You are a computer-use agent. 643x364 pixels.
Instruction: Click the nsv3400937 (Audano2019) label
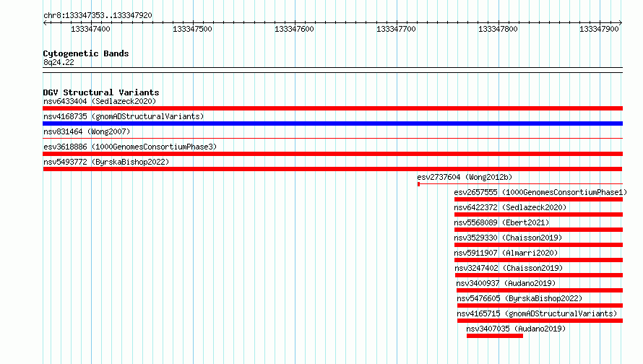pyautogui.click(x=506, y=283)
